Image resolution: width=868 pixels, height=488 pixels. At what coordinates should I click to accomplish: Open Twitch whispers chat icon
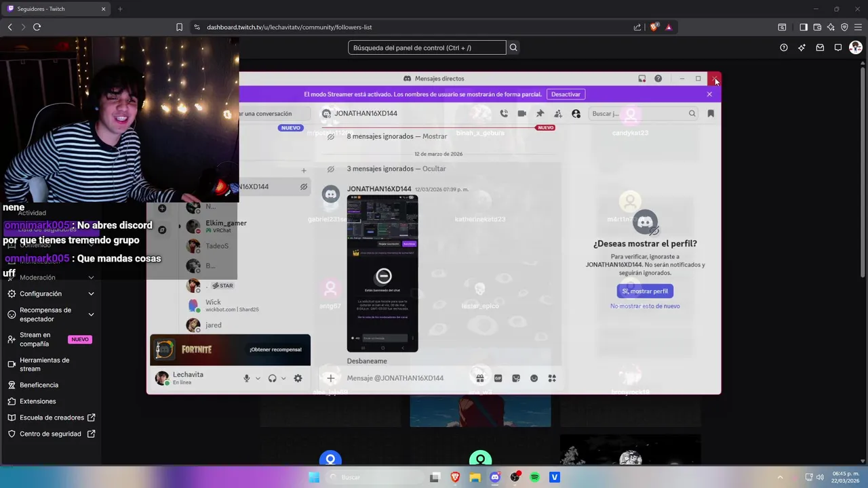point(838,47)
